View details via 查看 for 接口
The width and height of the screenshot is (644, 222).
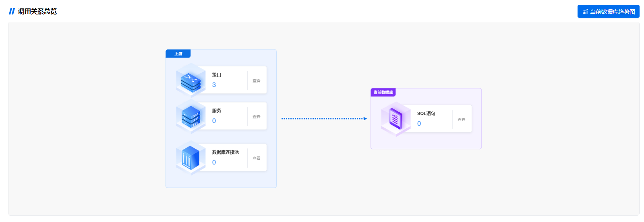coord(257,81)
